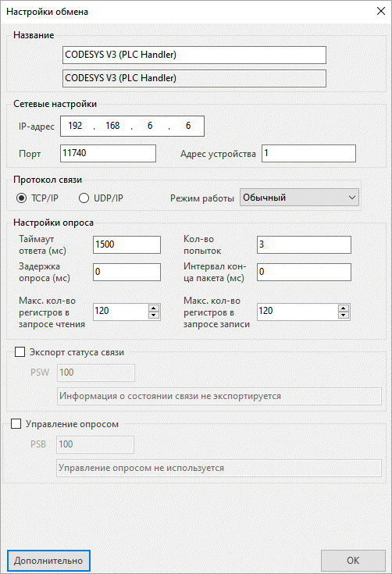Viewport: 392px width, 574px height.
Task: Click the IP-адрес label
Action: pyautogui.click(x=37, y=127)
